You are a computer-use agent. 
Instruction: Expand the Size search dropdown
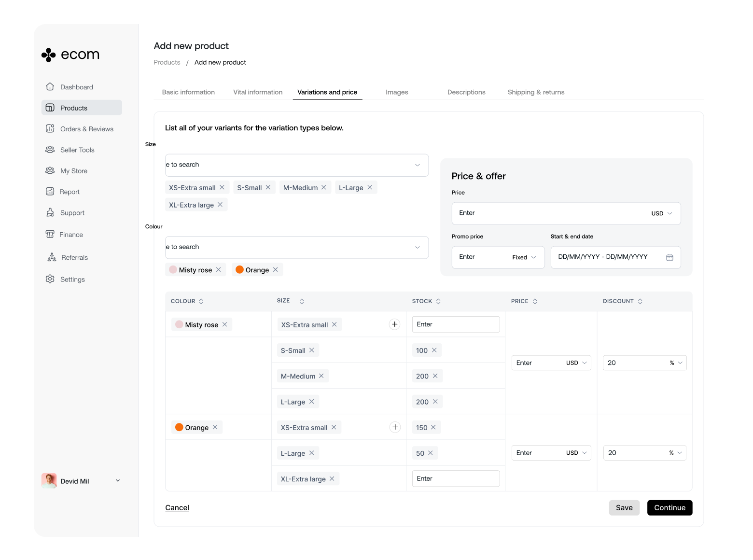417,165
